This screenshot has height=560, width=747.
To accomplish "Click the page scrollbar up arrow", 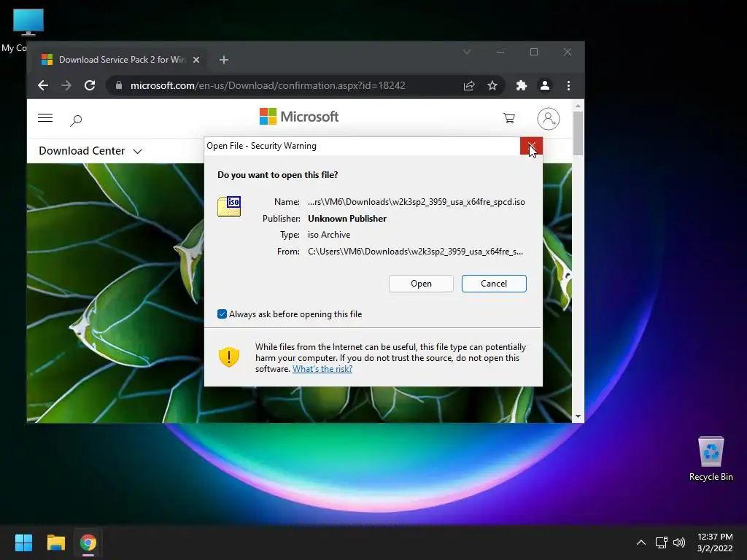I will coord(578,105).
